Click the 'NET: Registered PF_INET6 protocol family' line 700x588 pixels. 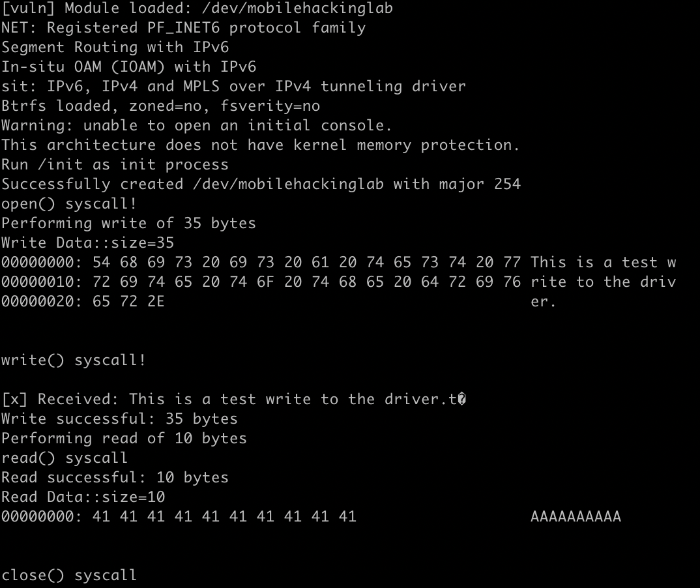tap(184, 27)
